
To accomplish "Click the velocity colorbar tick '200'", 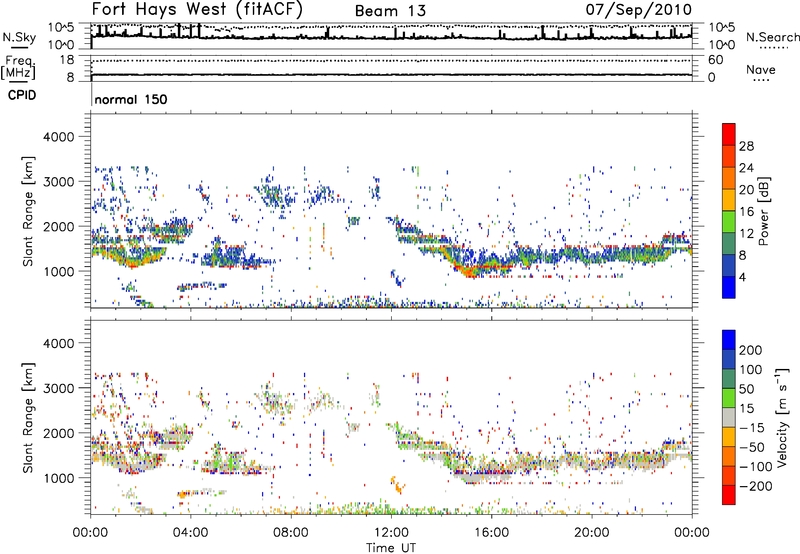I will [x=751, y=350].
